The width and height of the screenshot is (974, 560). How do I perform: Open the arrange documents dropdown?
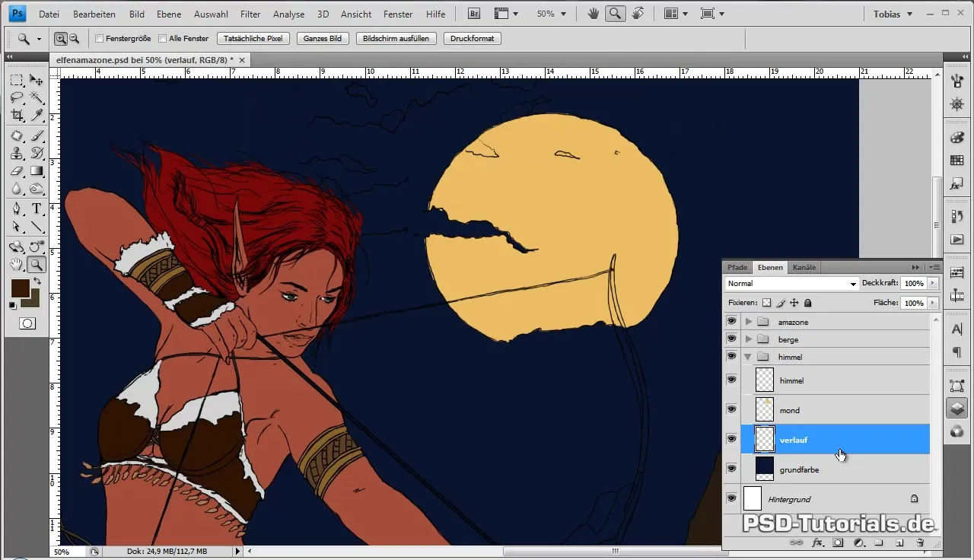point(676,14)
